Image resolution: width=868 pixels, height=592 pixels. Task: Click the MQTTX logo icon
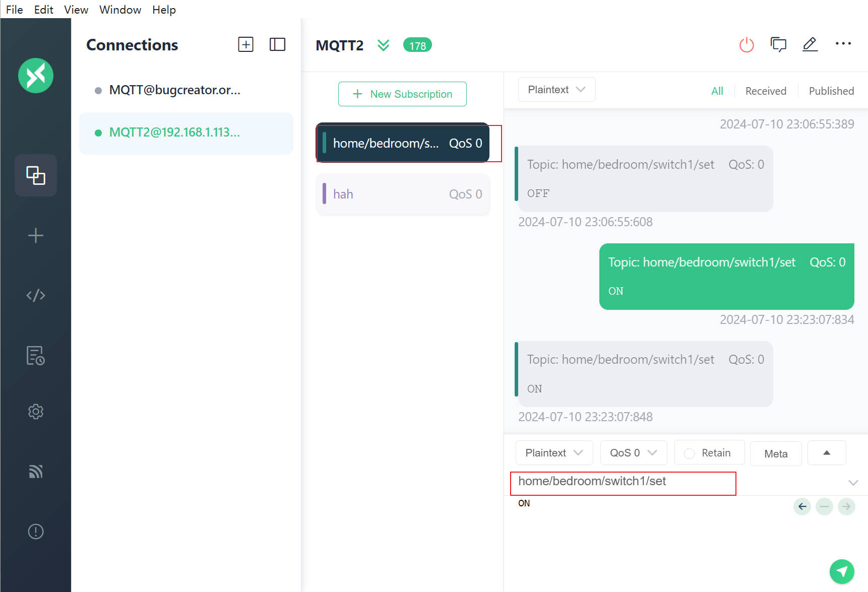[x=36, y=76]
